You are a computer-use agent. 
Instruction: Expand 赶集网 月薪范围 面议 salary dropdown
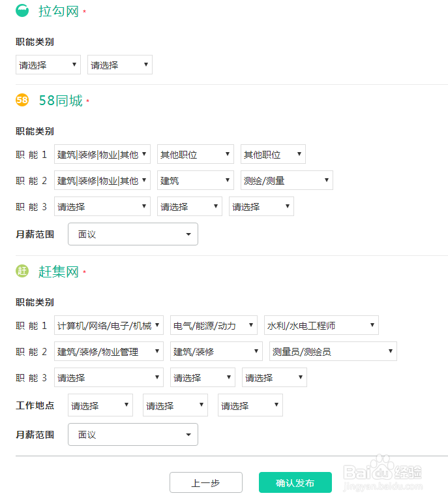pyautogui.click(x=132, y=435)
